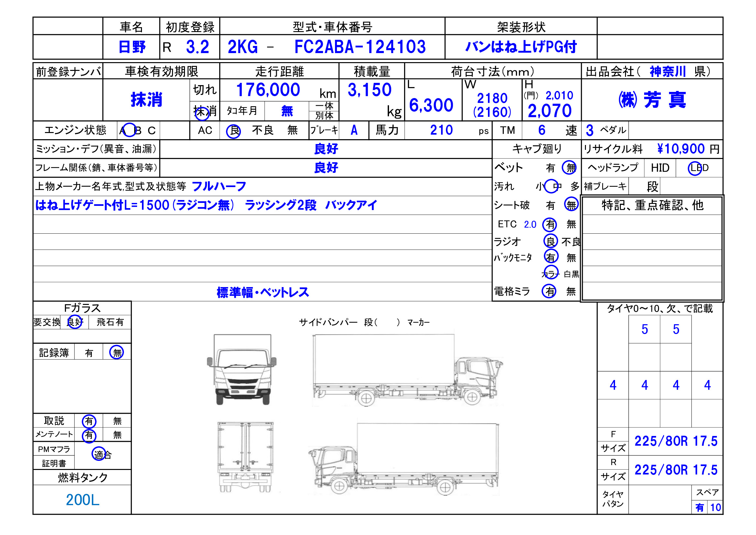756x535 pixels.
Task: Click the 特記、重点確認、他 header
Action: (652, 206)
